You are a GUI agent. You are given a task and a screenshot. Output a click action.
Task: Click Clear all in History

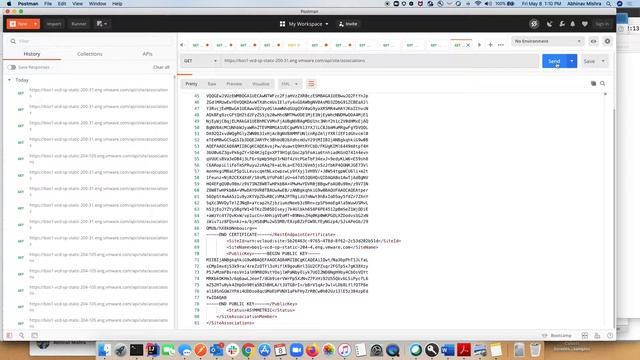coord(161,67)
